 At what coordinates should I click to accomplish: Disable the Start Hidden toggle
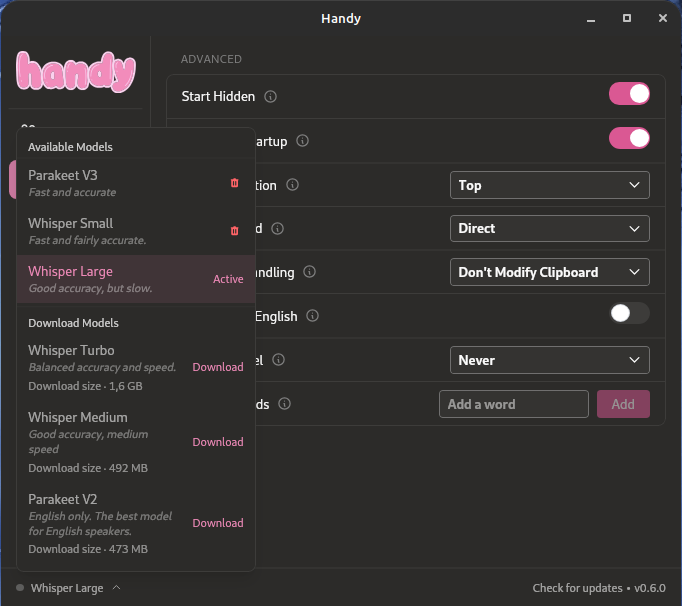pos(629,94)
